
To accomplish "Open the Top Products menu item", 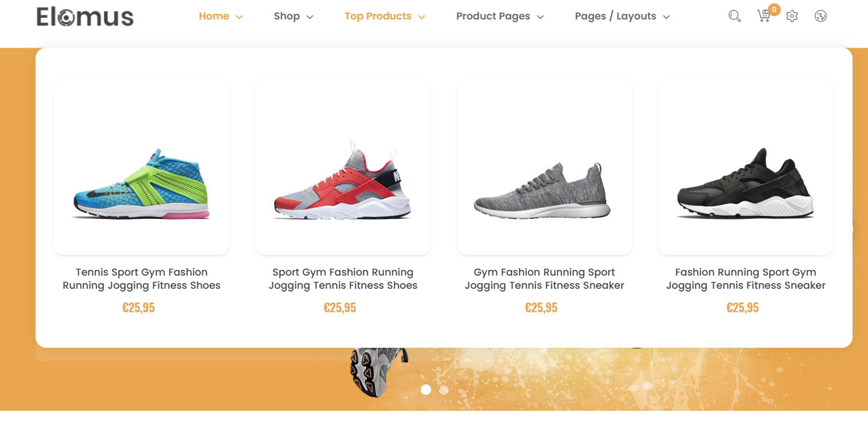I will tap(385, 17).
